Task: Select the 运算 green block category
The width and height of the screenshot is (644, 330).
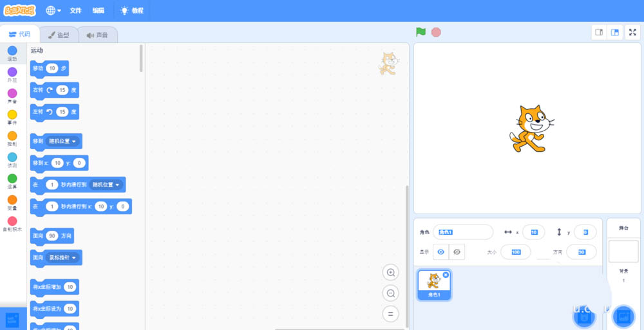Action: 12,182
